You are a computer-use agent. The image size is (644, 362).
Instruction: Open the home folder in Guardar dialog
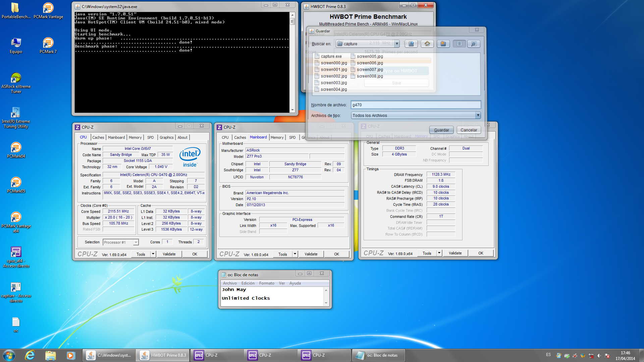[x=427, y=44]
